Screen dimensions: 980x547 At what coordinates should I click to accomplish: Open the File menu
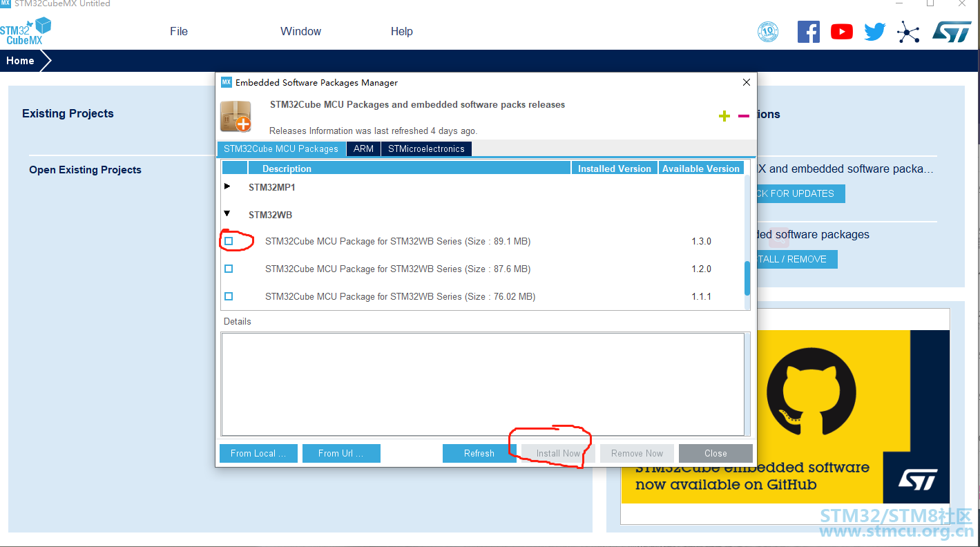179,31
